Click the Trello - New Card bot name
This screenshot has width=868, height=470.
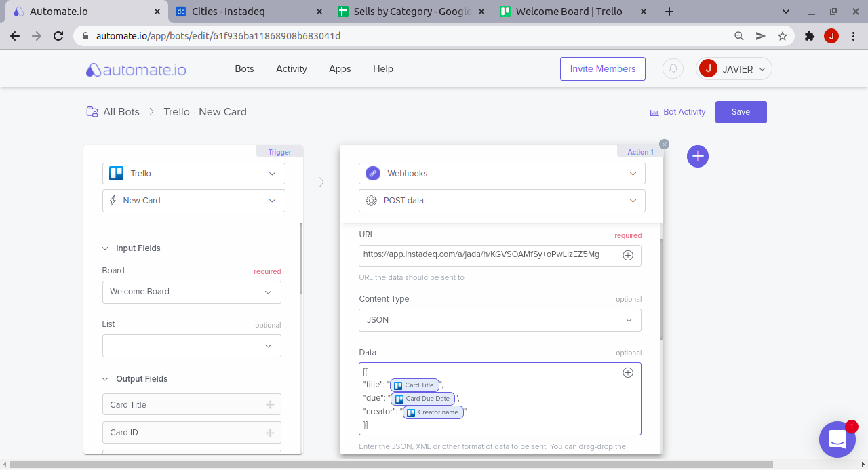coord(205,112)
